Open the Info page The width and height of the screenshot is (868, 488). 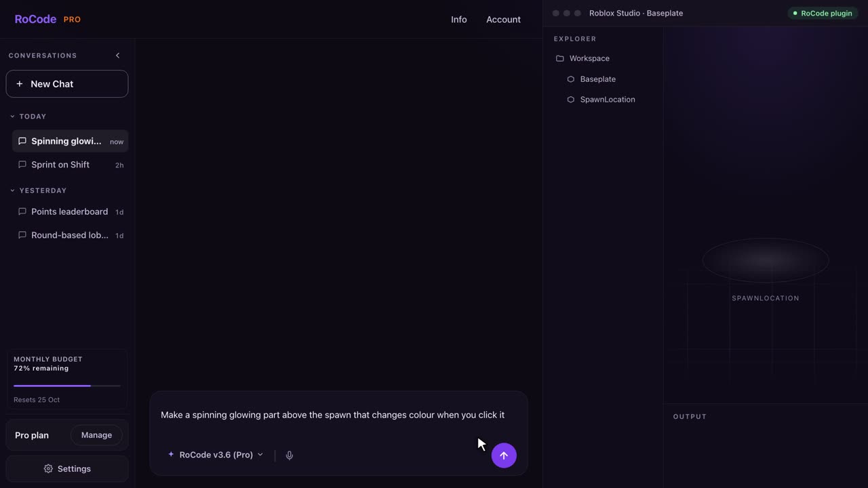pyautogui.click(x=459, y=20)
